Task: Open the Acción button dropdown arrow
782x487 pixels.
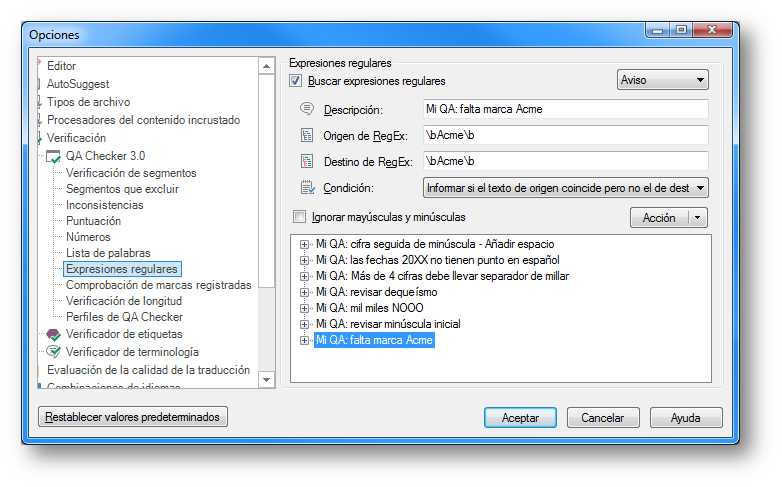Action: (697, 218)
